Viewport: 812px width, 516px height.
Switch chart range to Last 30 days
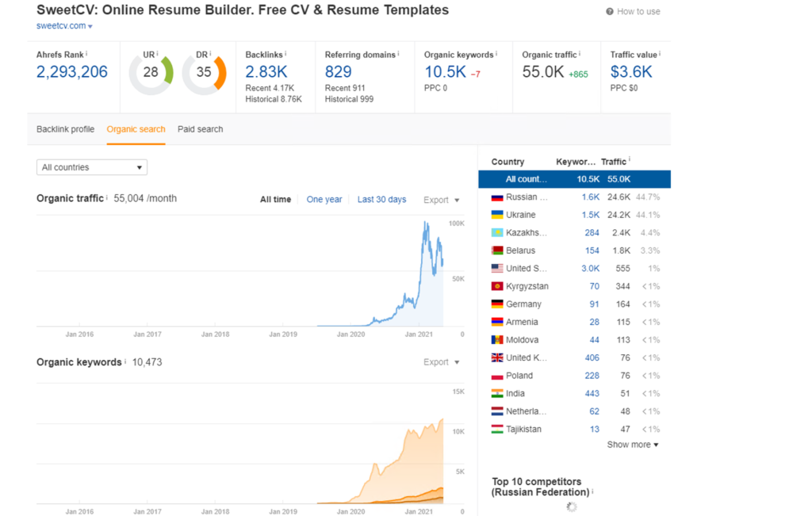(381, 199)
